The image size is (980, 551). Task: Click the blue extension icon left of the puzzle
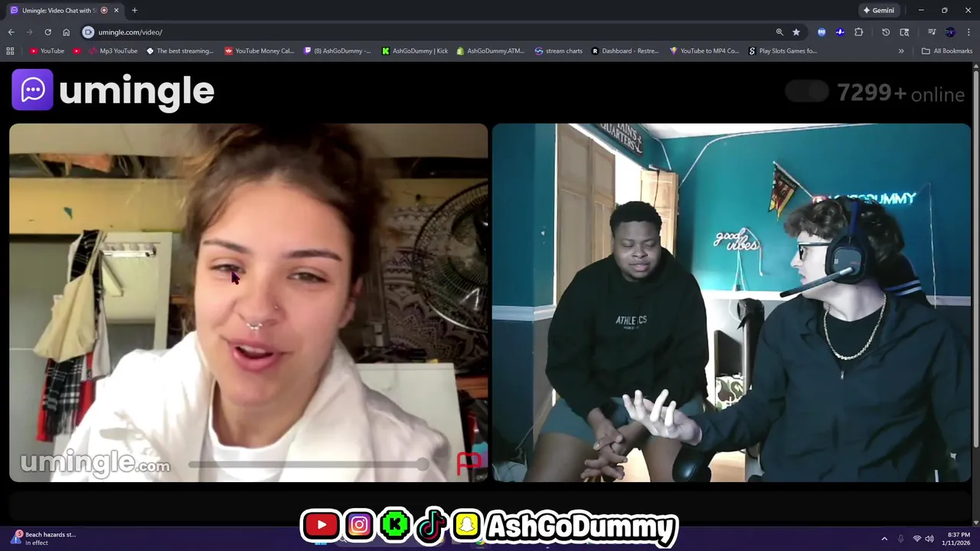(840, 32)
